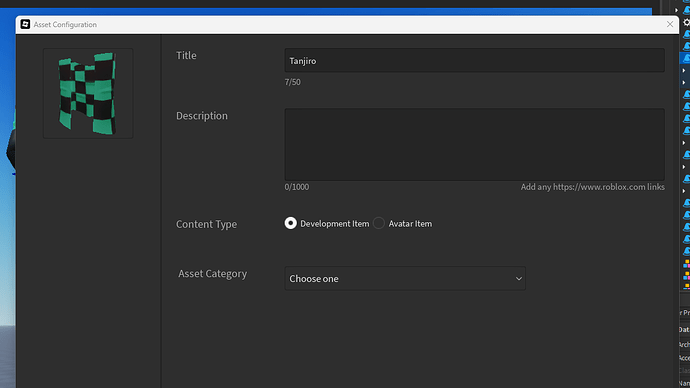690x388 pixels.
Task: Close the Asset Configuration dialog
Action: click(670, 24)
